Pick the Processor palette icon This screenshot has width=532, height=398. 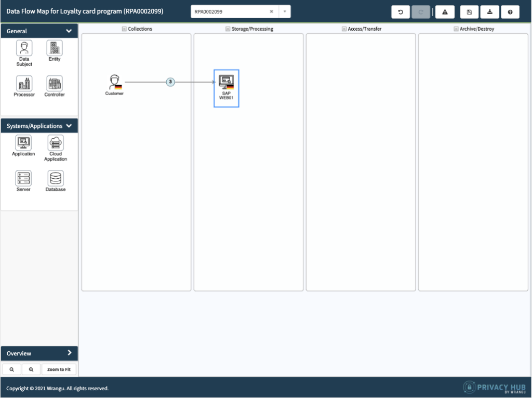point(24,84)
